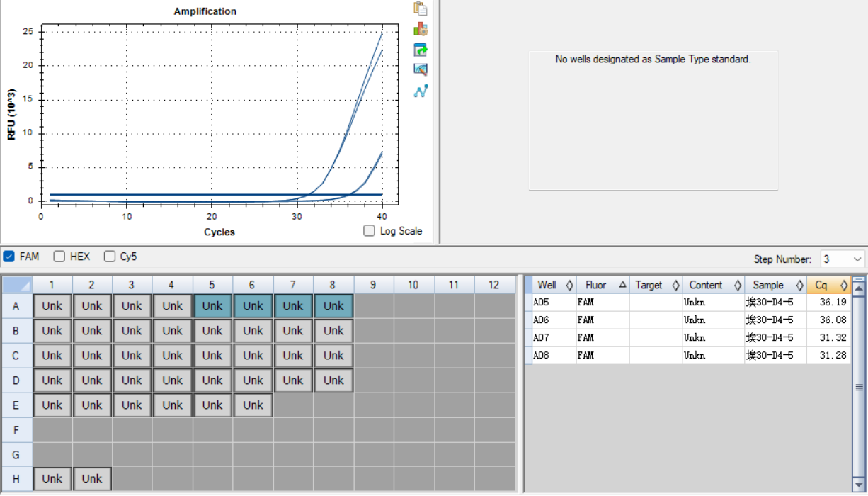
Task: Open the Target column filter diamond
Action: click(675, 285)
